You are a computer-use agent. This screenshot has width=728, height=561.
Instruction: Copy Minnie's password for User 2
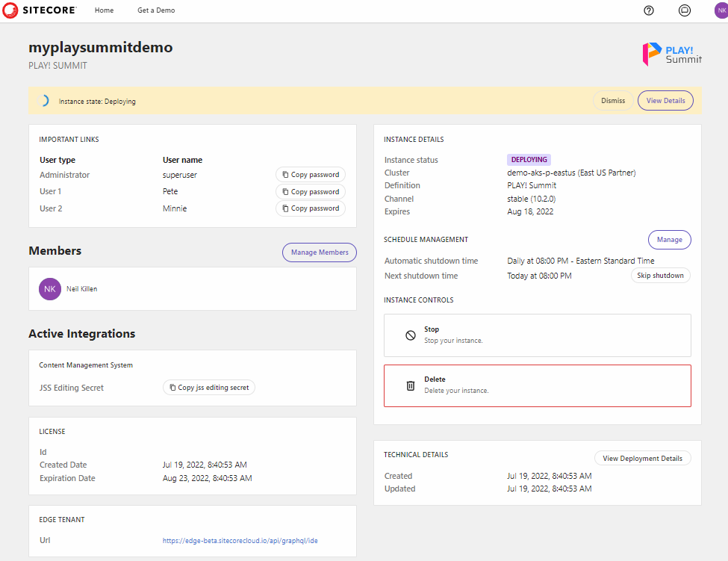pyautogui.click(x=310, y=208)
